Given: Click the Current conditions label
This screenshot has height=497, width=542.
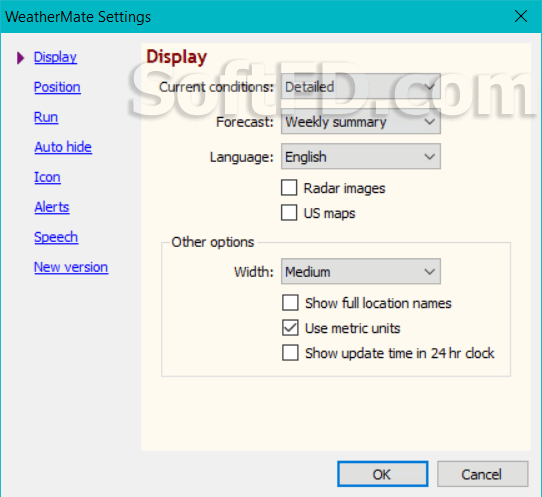Looking at the screenshot, I should [x=216, y=87].
